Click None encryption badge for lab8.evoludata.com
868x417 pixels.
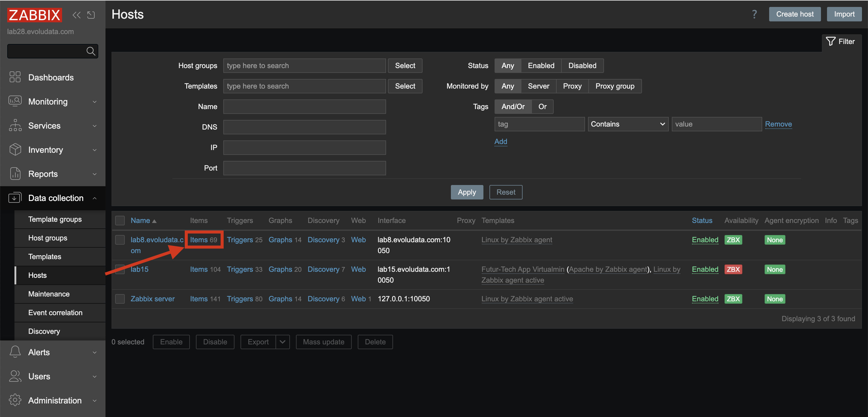tap(775, 240)
